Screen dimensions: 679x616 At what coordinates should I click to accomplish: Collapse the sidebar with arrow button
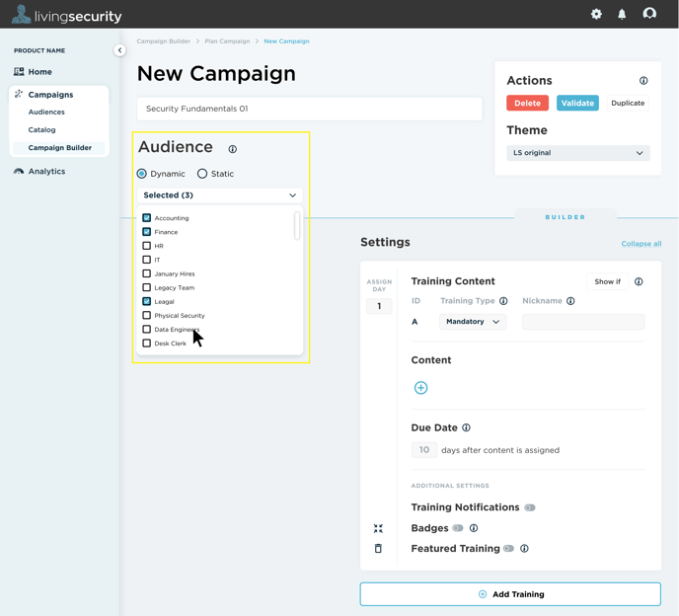[x=119, y=50]
